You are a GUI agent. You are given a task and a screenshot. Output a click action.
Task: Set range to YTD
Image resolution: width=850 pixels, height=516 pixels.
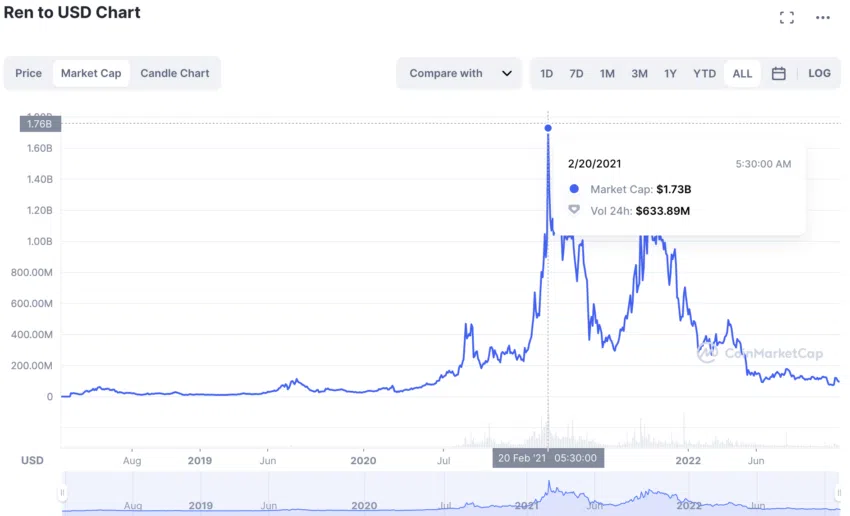click(705, 73)
